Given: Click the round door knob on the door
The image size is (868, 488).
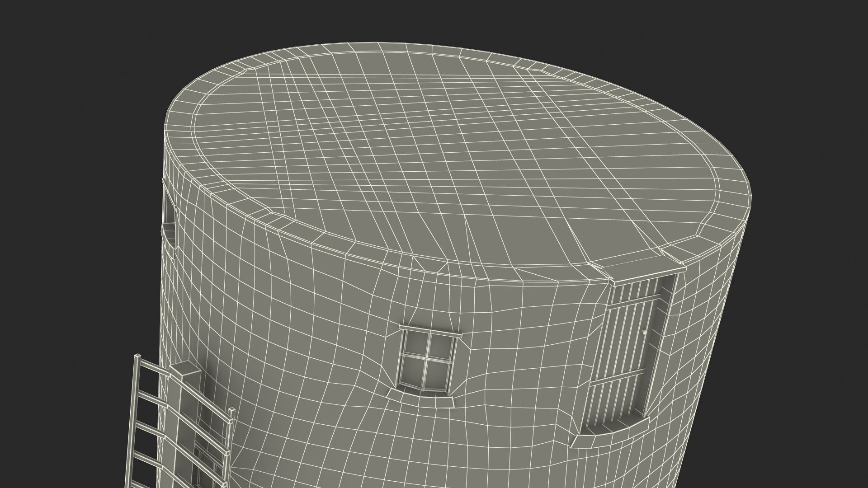Looking at the screenshot, I should tap(644, 333).
